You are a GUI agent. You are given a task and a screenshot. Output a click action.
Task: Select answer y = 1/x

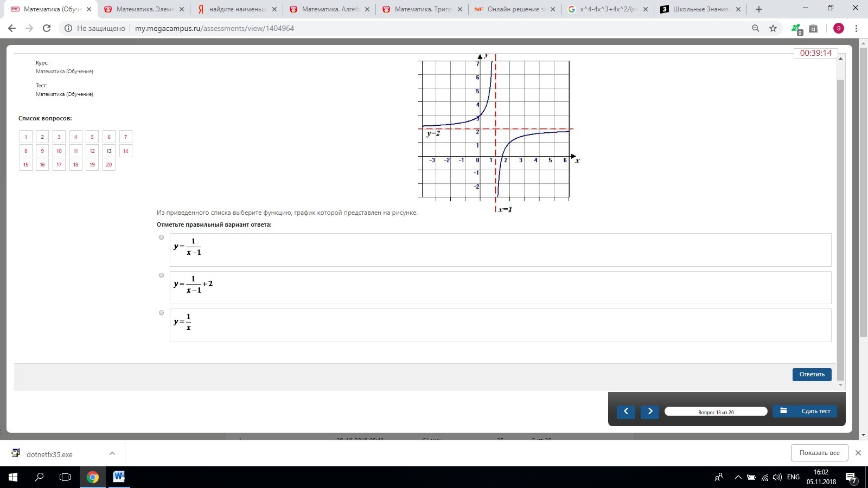pyautogui.click(x=161, y=312)
